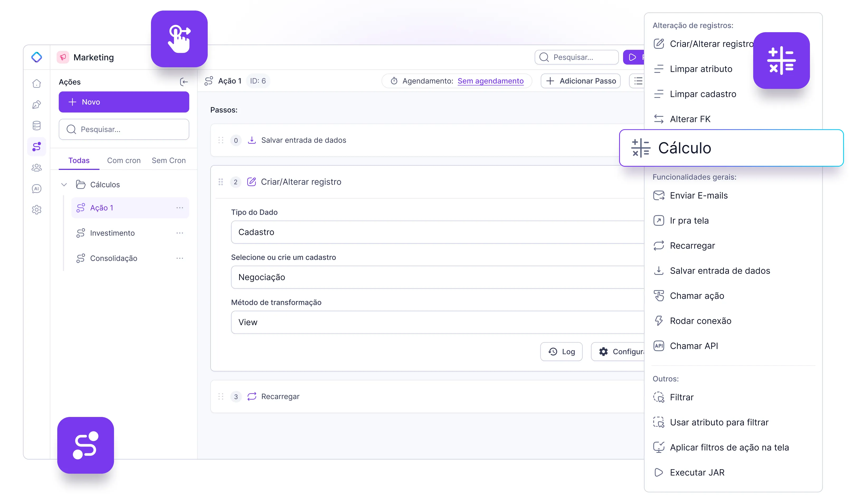Click the diamond app logo
This screenshot has width=854, height=504.
pos(37,57)
